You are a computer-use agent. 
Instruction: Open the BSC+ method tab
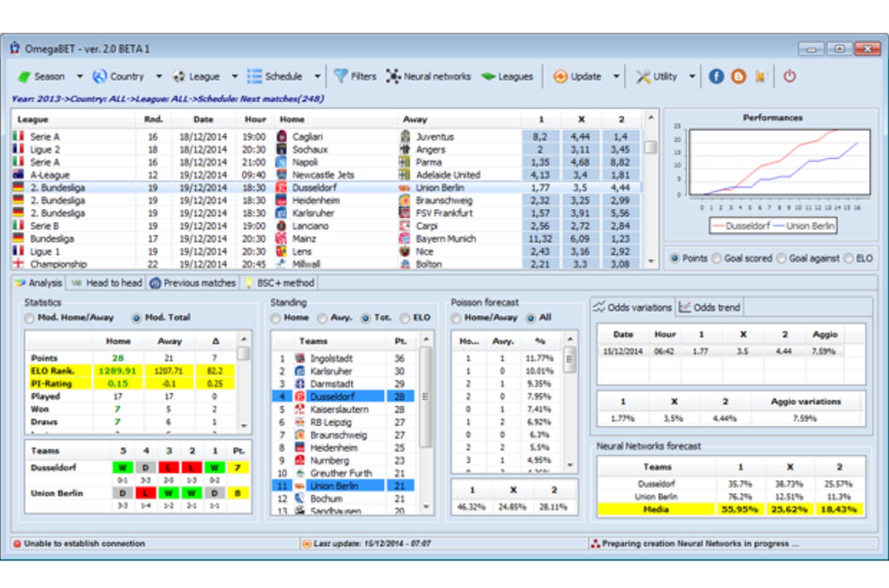pos(279,283)
